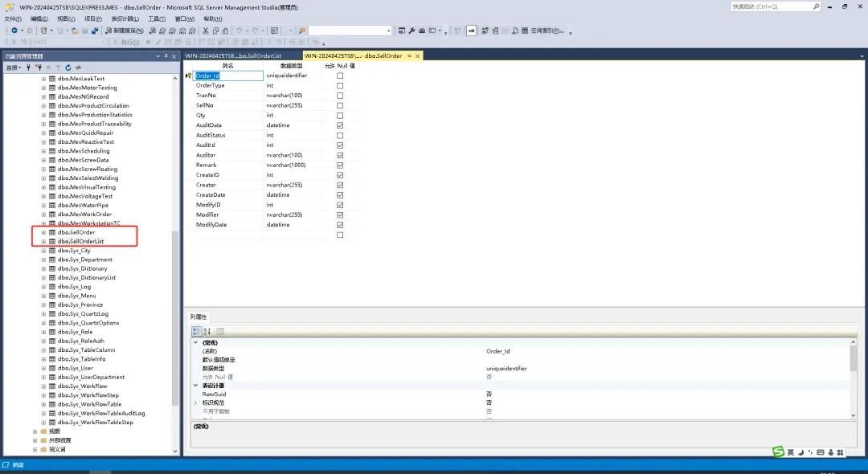Click the table icon of dbo.SellOrder
This screenshot has height=474, width=868.
52,232
